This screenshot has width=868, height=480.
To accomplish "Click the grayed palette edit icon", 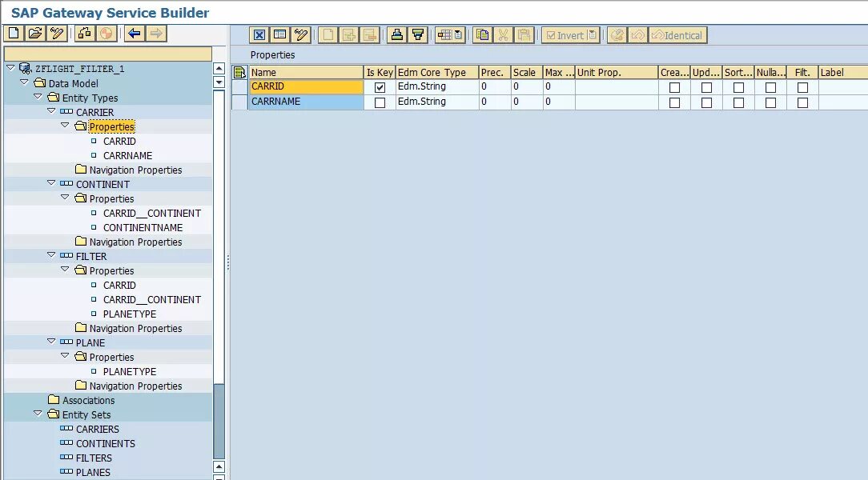I will tap(617, 35).
